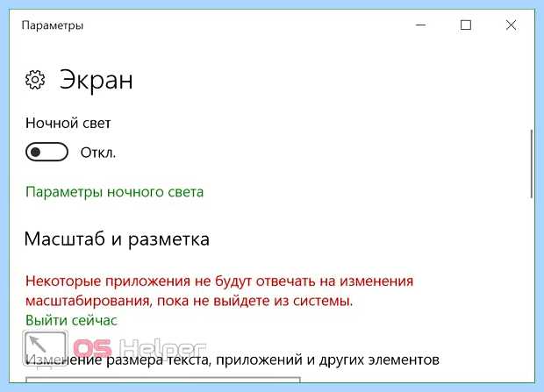This screenshot has height=392, width=544.
Task: Click the vertical scrollbar thumb
Action: click(x=531, y=164)
